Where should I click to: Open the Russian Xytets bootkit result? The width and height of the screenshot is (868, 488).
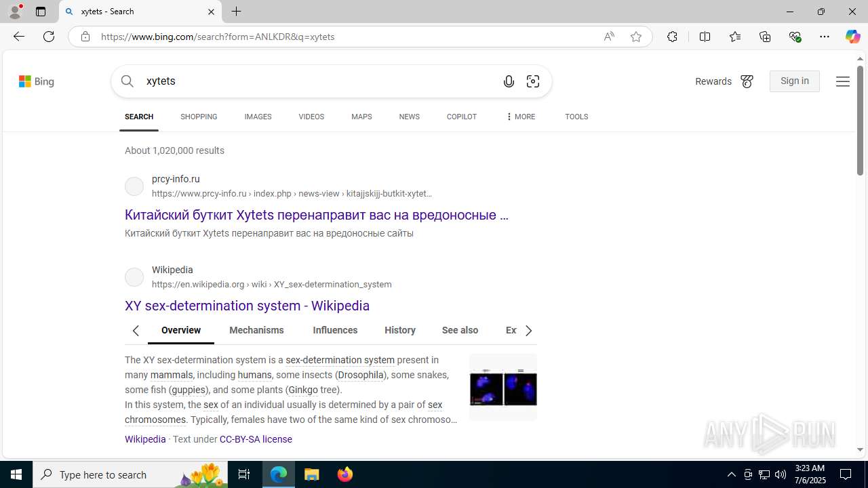(x=317, y=215)
